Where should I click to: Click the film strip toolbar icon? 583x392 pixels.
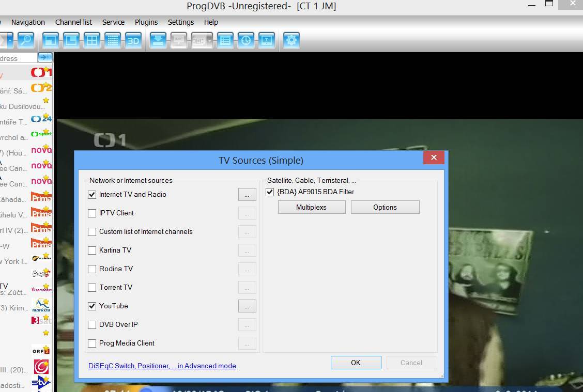coord(199,40)
